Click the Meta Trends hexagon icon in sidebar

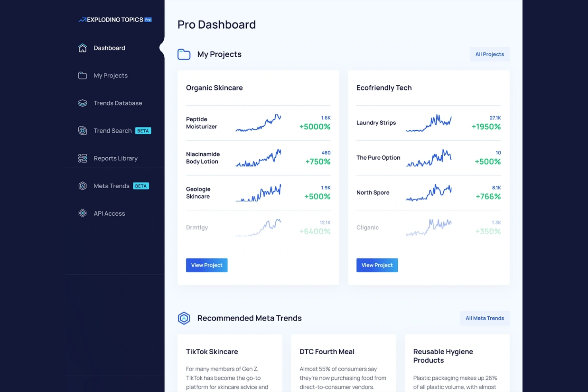coord(83,186)
